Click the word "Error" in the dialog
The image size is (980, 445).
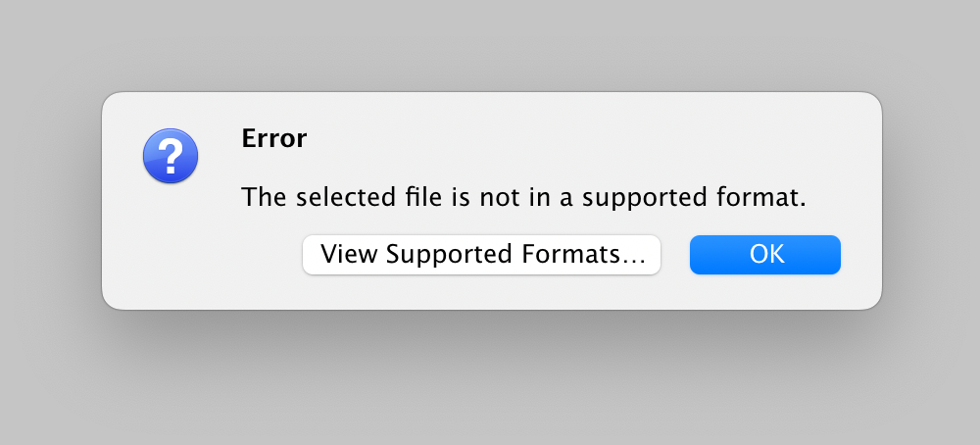273,139
